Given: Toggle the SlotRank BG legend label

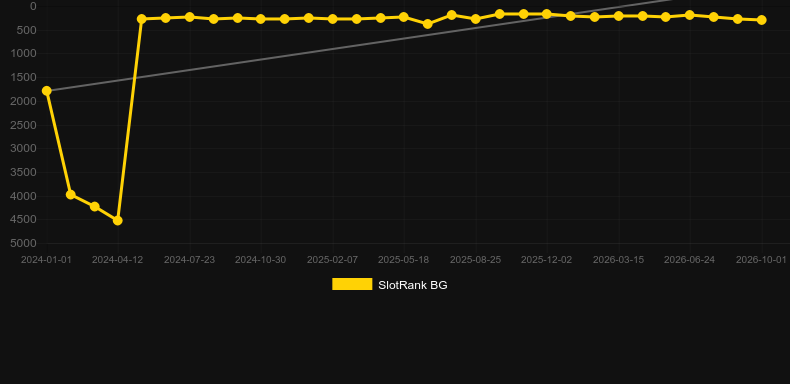Looking at the screenshot, I should pos(413,285).
